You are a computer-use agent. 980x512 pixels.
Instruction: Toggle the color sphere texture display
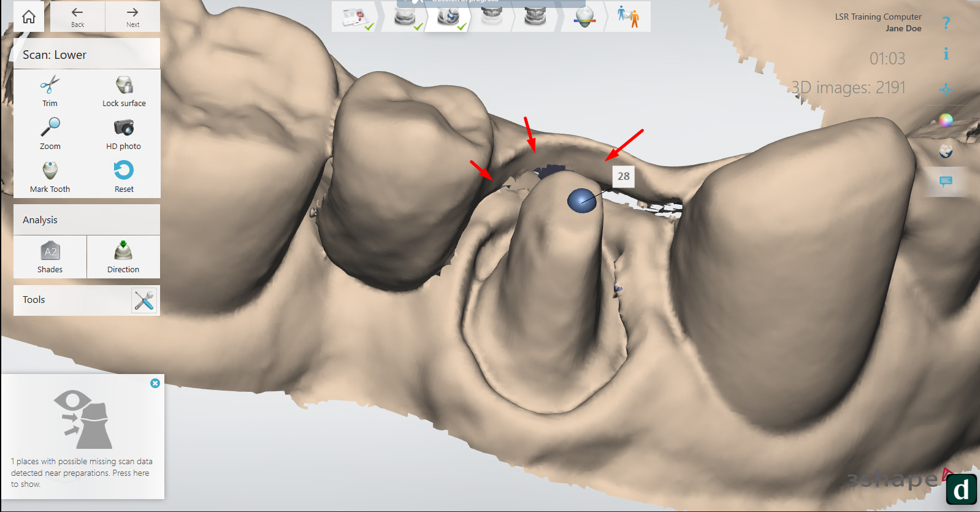[x=946, y=120]
